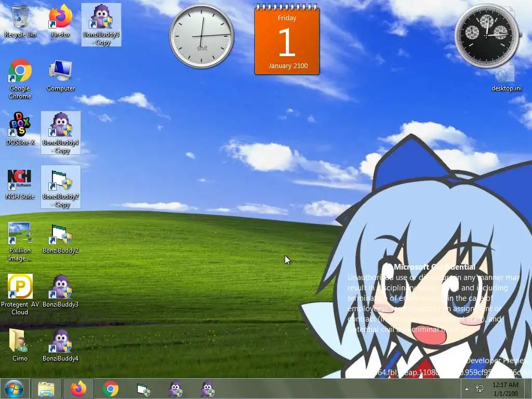532x399 pixels.
Task: Select the DOSBox-X desktop shortcut
Action: [x=20, y=129]
